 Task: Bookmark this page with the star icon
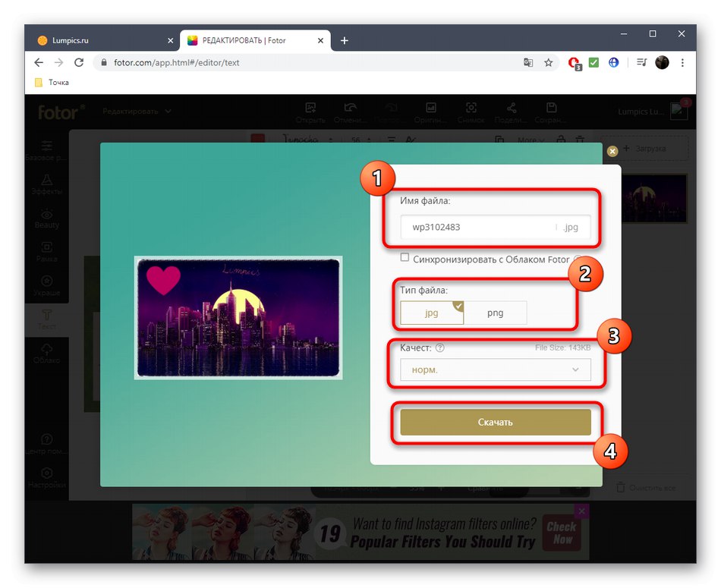pyautogui.click(x=548, y=62)
